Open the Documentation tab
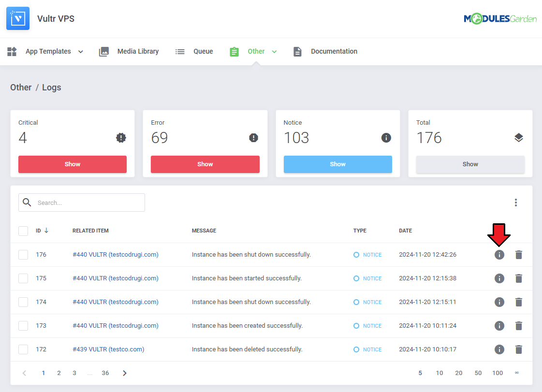Image resolution: width=542 pixels, height=392 pixels. [x=325, y=52]
